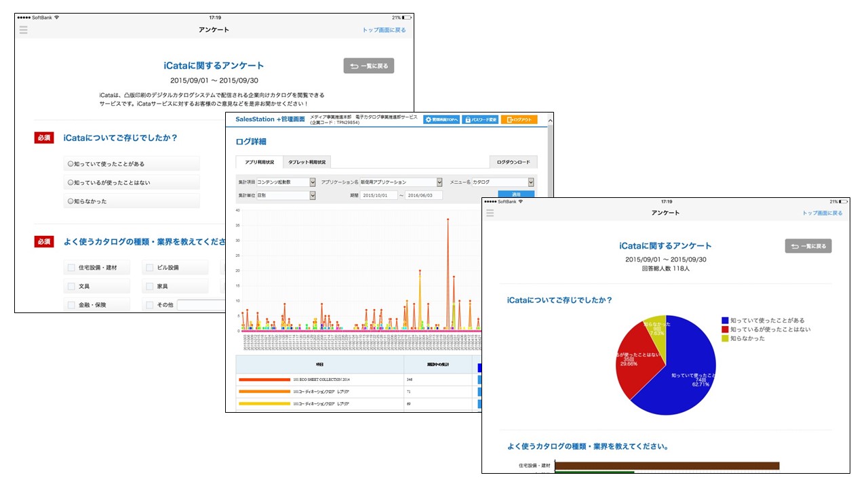Click 回答総人数 118人 text
868x488 pixels.
pyautogui.click(x=665, y=268)
